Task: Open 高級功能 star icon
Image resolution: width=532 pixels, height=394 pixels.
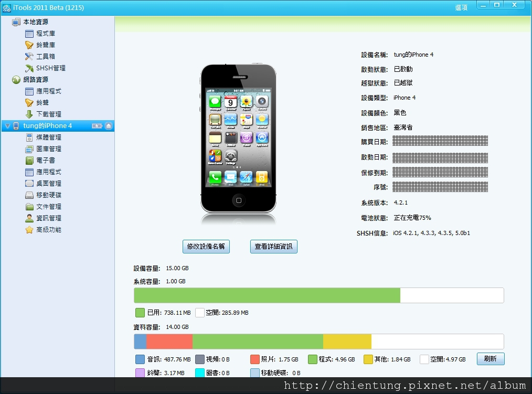Action: 29,230
